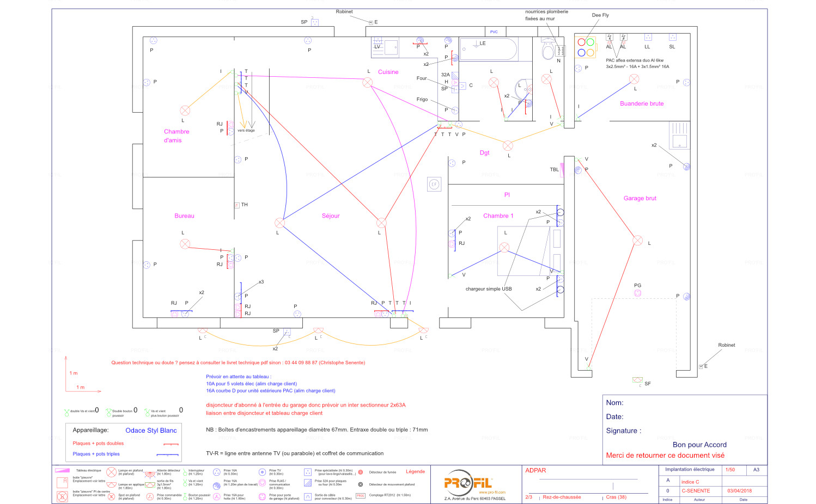Click the Détecteur de fumée legend icon
Viewport: 816px width, 504px height.
tap(360, 472)
